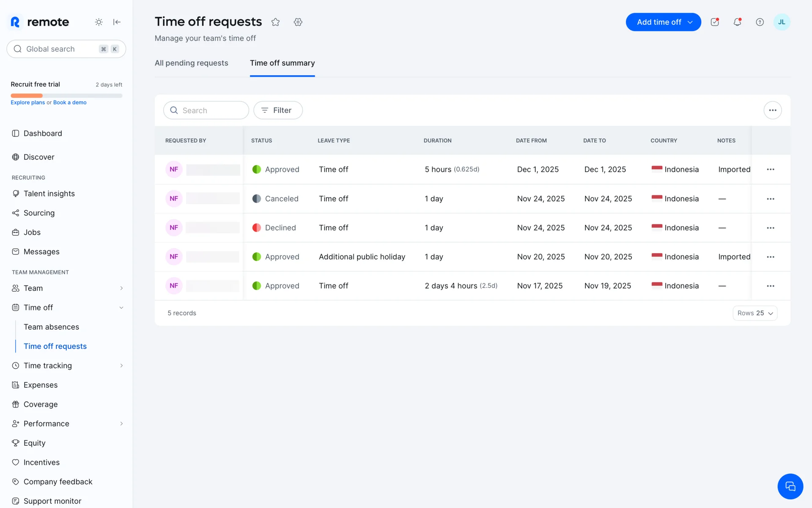Change the Rows 25 page size
The image size is (812, 508).
click(754, 313)
